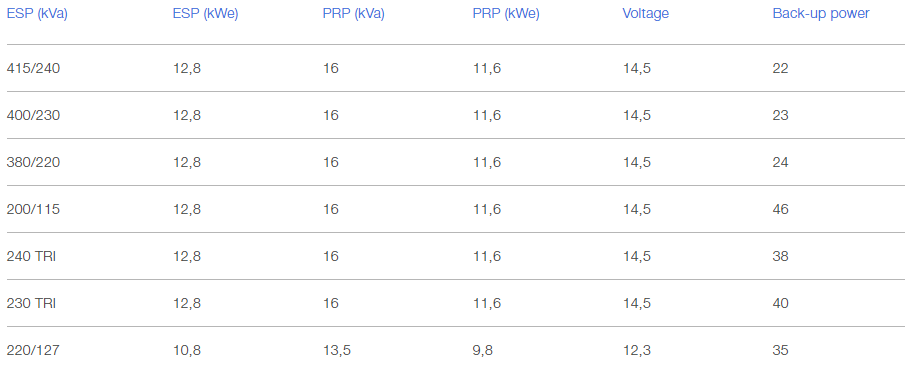
Task: Select the 240 TRI row label
Action: coord(31,256)
